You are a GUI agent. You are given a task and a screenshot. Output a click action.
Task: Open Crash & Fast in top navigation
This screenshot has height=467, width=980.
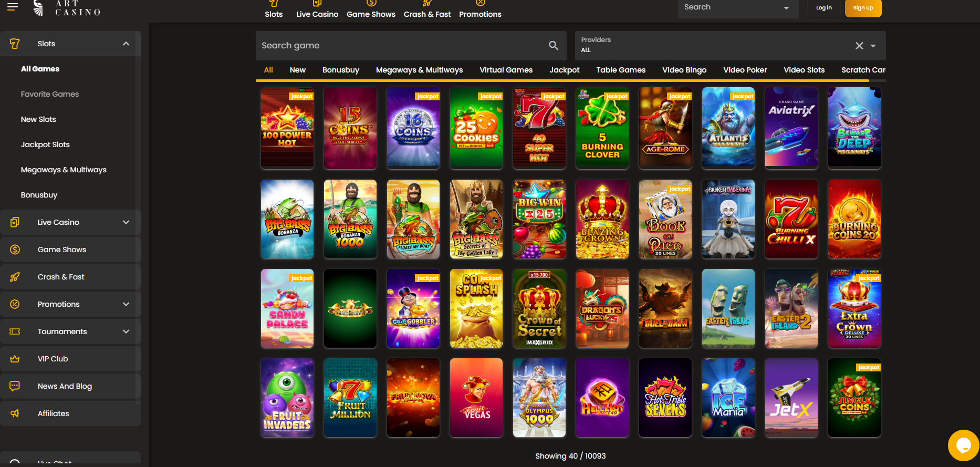pyautogui.click(x=427, y=9)
